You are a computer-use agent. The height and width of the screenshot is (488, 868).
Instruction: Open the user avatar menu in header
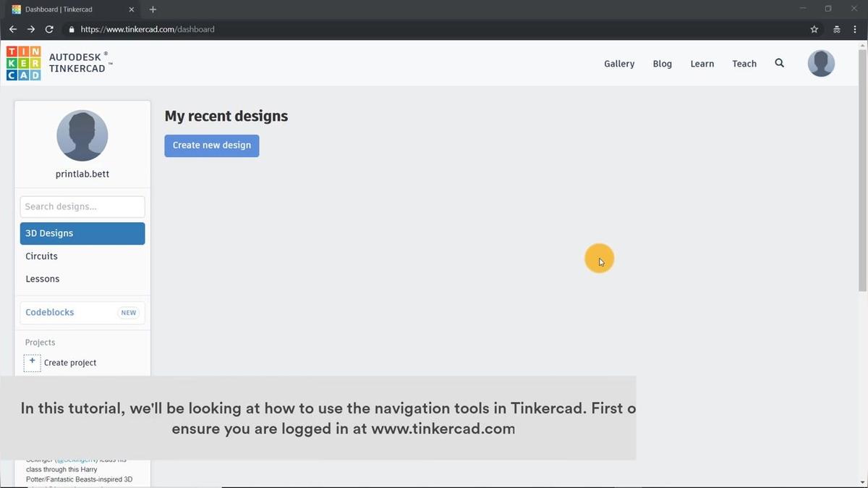tap(821, 64)
